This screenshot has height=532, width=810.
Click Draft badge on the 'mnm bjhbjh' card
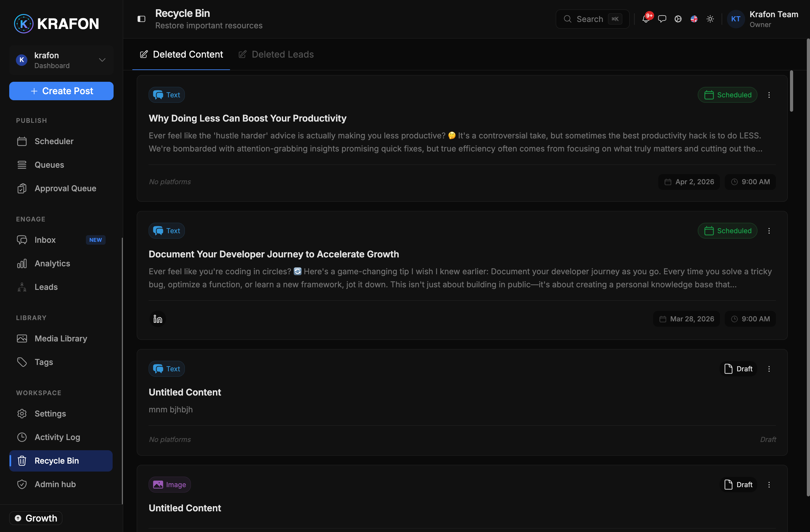coord(738,369)
